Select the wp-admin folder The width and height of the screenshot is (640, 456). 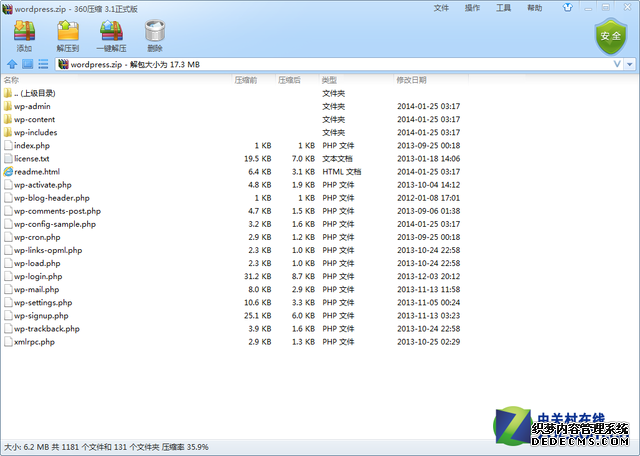(x=32, y=106)
